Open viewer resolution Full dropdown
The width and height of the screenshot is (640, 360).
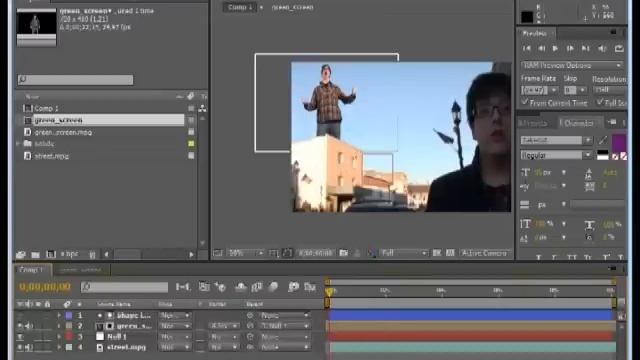404,253
